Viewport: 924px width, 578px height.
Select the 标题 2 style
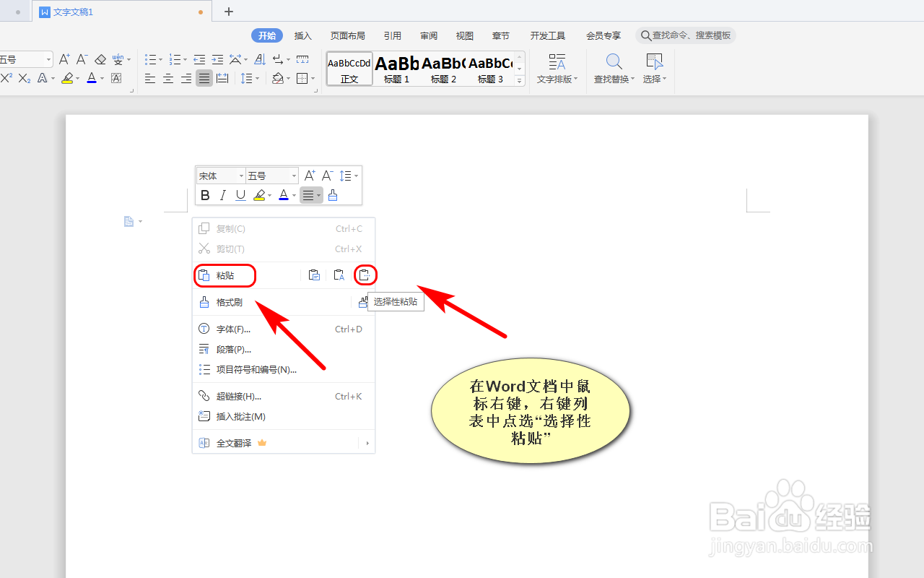point(443,69)
